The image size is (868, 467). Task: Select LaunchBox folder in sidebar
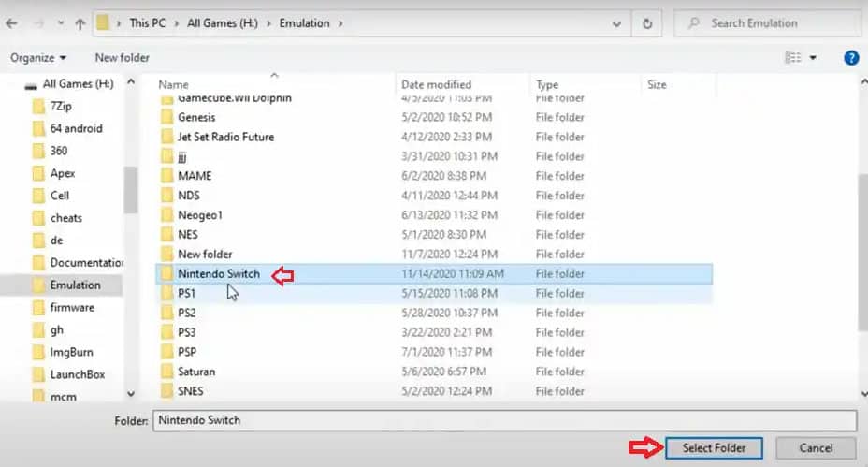(77, 374)
